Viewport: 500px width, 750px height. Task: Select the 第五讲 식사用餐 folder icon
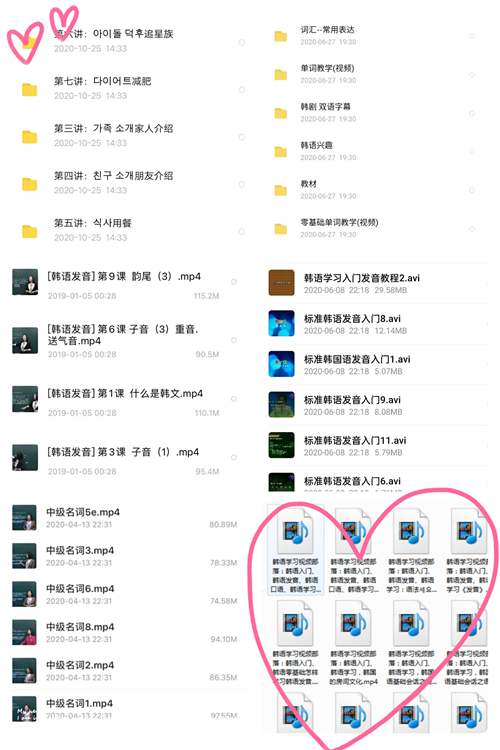[30, 232]
